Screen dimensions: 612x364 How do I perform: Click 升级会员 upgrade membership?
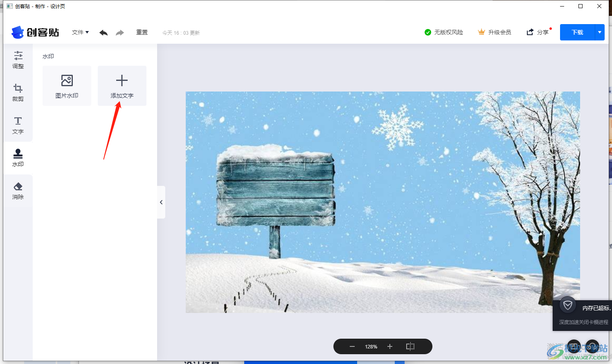495,32
